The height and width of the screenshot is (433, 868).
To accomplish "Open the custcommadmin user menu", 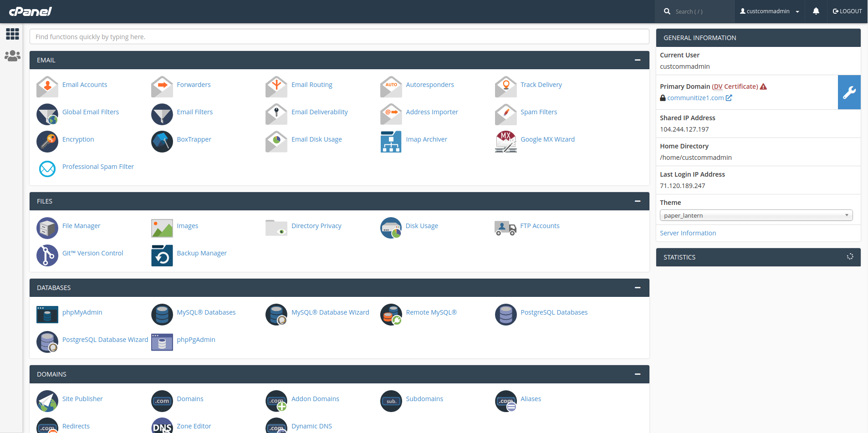I will (769, 11).
